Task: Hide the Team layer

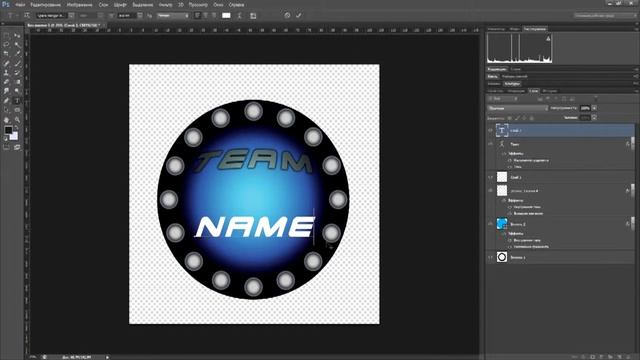Action: [x=490, y=144]
